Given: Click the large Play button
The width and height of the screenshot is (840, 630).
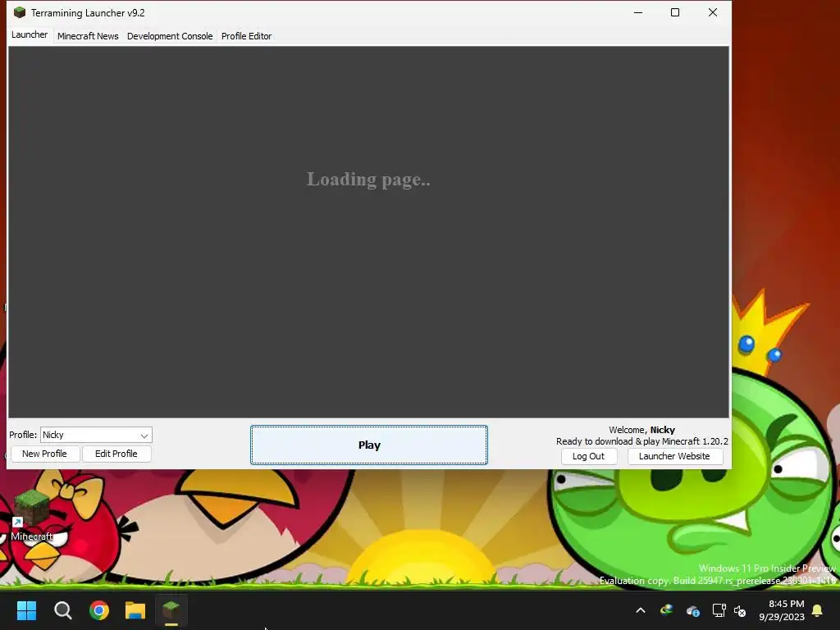Looking at the screenshot, I should tap(369, 445).
